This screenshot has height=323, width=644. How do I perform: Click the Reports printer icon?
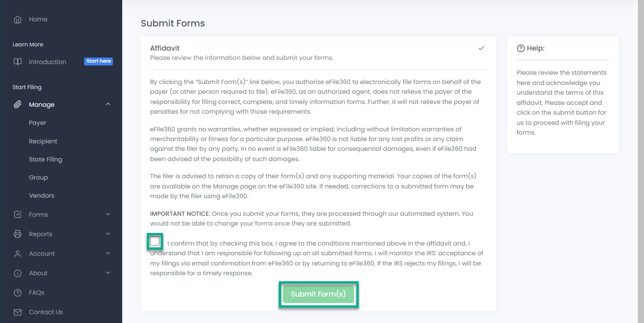click(x=18, y=234)
